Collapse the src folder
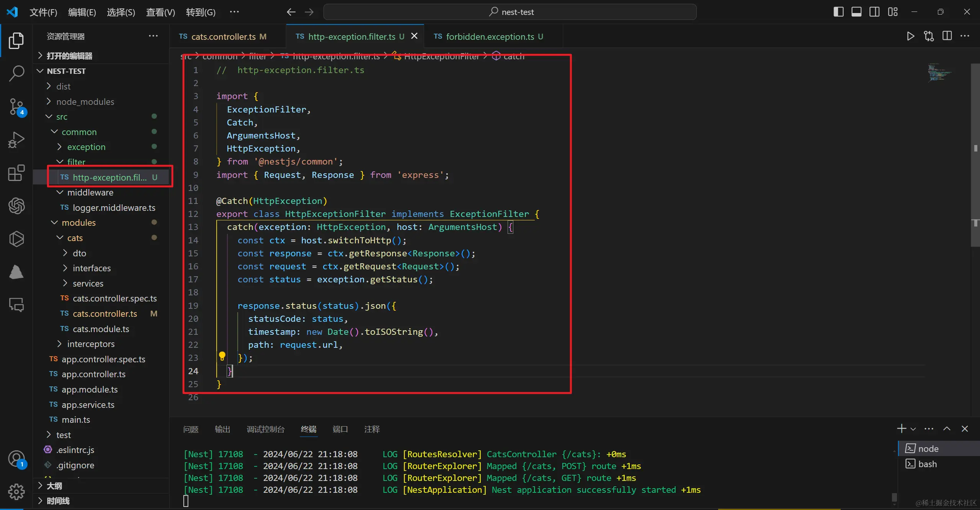Image resolution: width=980 pixels, height=510 pixels. click(101, 117)
